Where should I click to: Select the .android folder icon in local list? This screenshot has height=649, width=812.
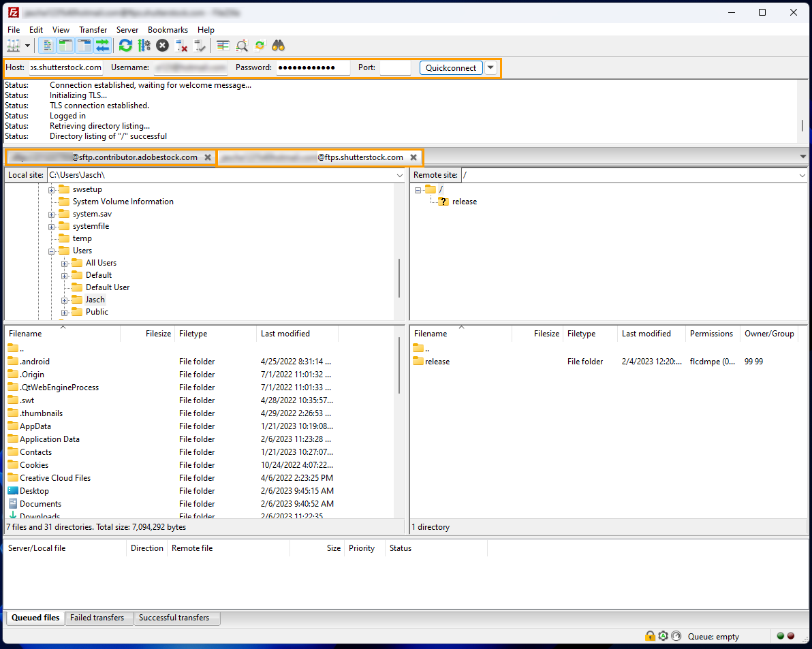tap(13, 361)
